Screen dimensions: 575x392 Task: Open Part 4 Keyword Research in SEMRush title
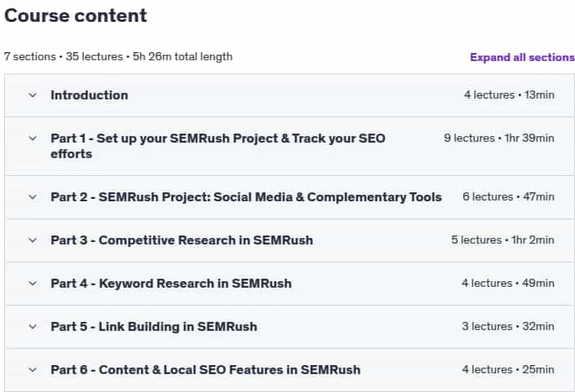[x=171, y=284]
